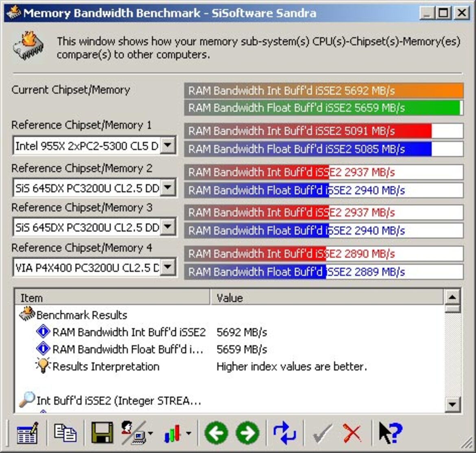476x453 pixels.
Task: Maximize the Memory Bandwidth Benchmark window
Action: (443, 13)
